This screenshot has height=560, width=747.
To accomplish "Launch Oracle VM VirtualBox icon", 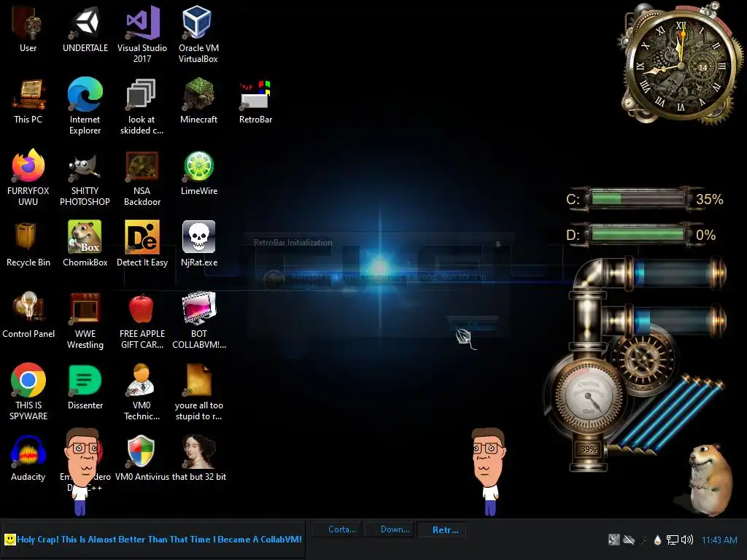I will tap(198, 34).
